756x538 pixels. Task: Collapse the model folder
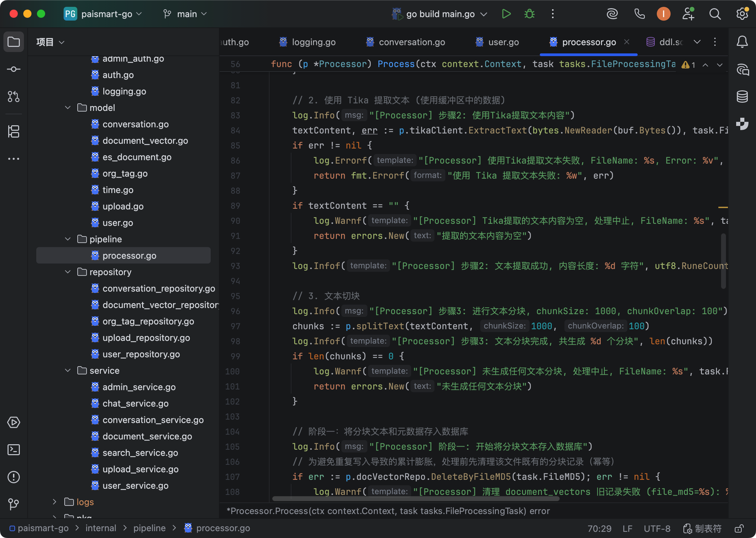(68, 108)
